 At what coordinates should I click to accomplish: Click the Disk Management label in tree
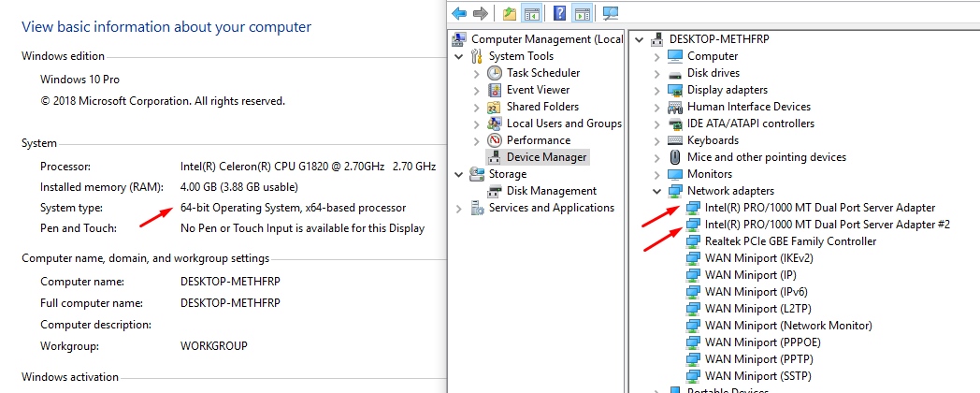click(x=552, y=191)
